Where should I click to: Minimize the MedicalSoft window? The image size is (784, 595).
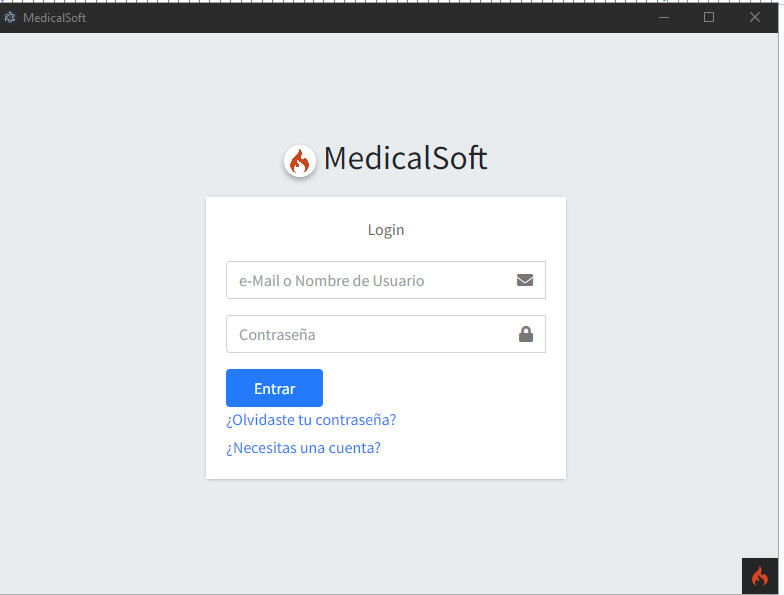coord(664,17)
